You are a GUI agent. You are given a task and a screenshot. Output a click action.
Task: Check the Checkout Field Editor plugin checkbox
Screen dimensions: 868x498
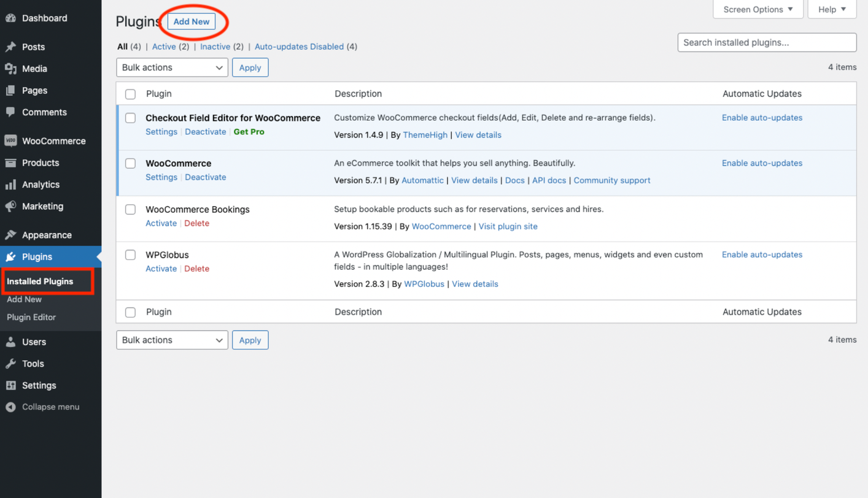pos(130,118)
